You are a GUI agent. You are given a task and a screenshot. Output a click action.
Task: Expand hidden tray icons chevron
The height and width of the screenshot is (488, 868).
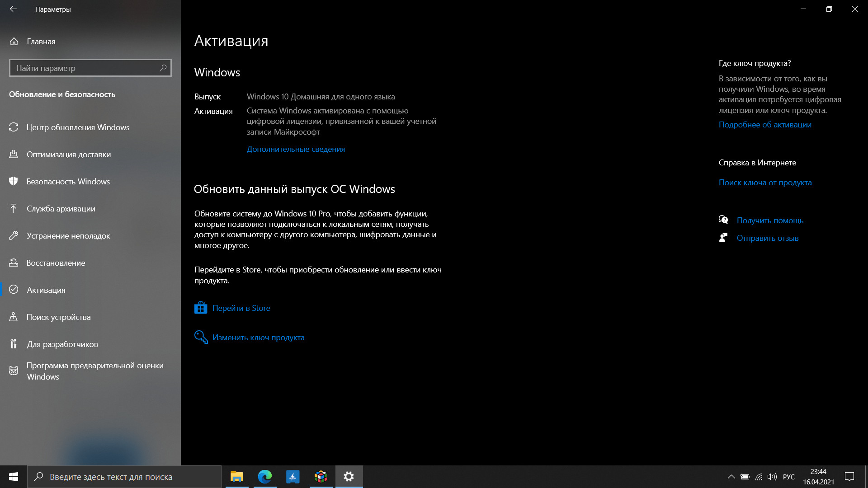click(731, 477)
